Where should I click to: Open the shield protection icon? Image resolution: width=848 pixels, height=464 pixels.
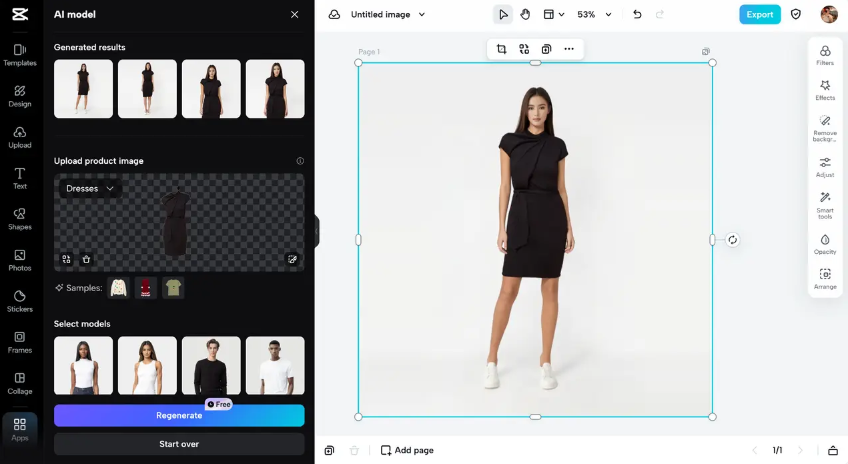[796, 15]
